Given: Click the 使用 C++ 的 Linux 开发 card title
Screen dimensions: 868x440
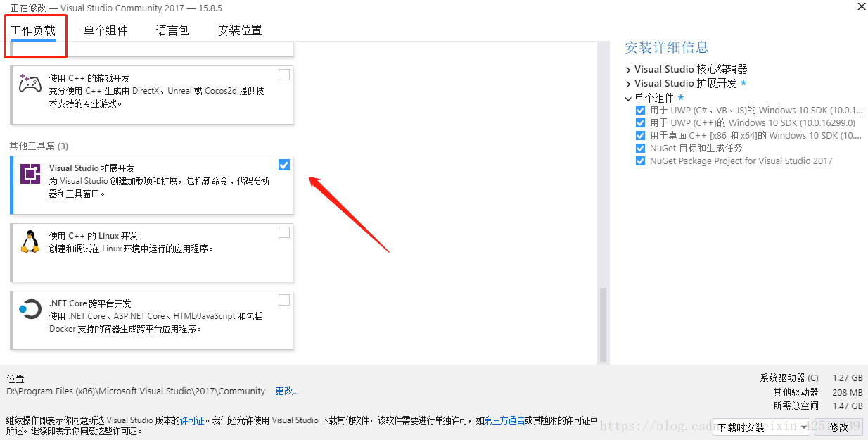Looking at the screenshot, I should [x=94, y=236].
